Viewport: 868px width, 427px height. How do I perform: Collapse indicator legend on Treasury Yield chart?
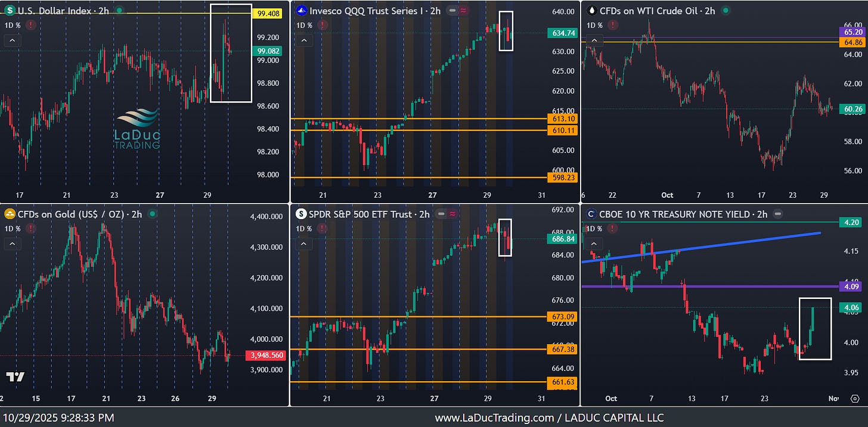[593, 244]
